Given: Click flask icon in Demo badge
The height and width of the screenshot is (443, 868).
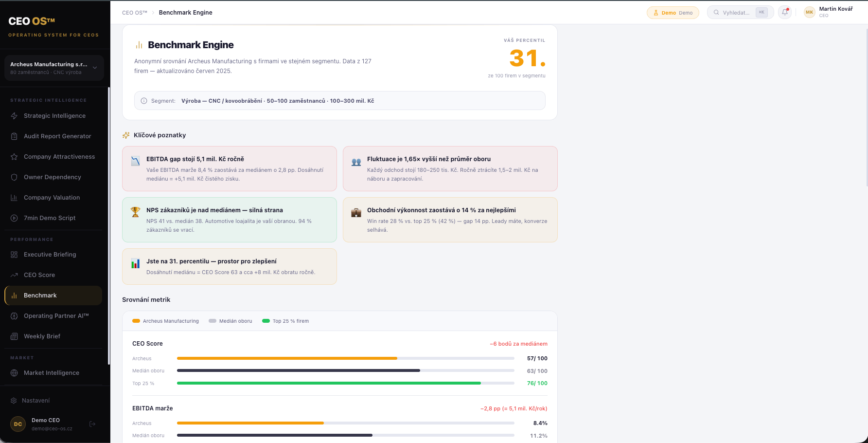Looking at the screenshot, I should pyautogui.click(x=655, y=13).
